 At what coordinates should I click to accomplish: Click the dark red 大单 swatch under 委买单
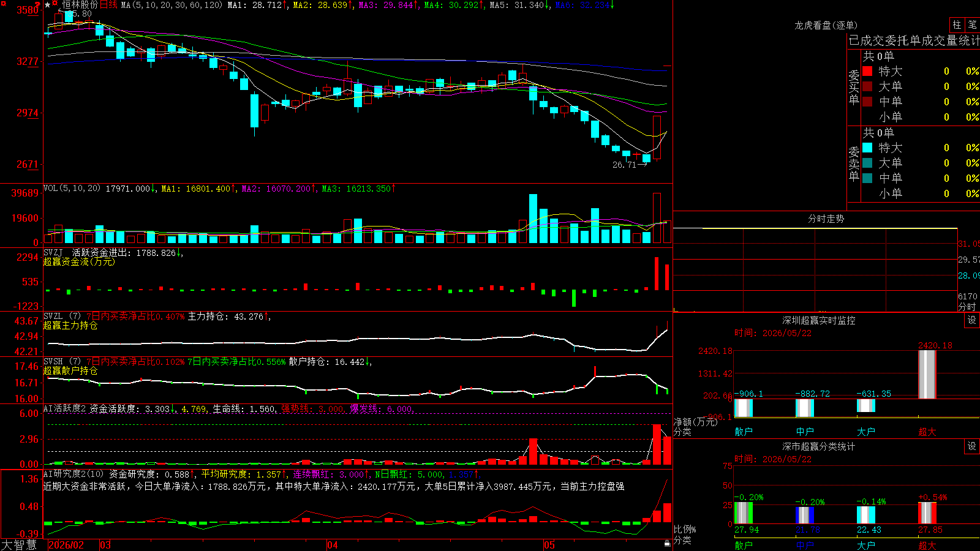[867, 86]
